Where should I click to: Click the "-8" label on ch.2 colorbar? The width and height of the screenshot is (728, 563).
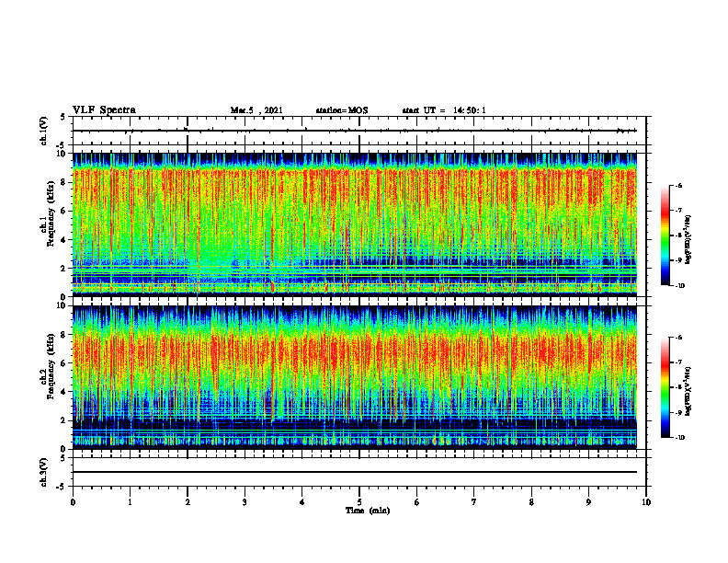coord(678,387)
